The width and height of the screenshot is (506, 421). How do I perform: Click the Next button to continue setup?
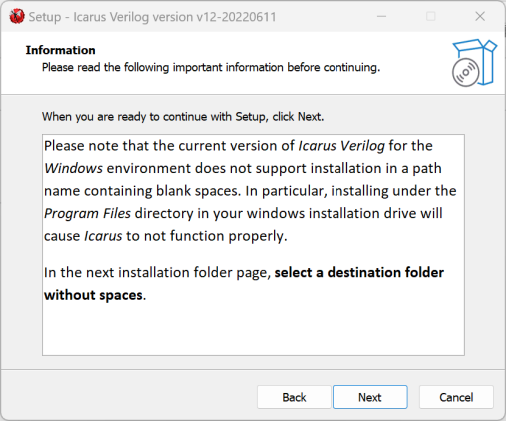[370, 397]
